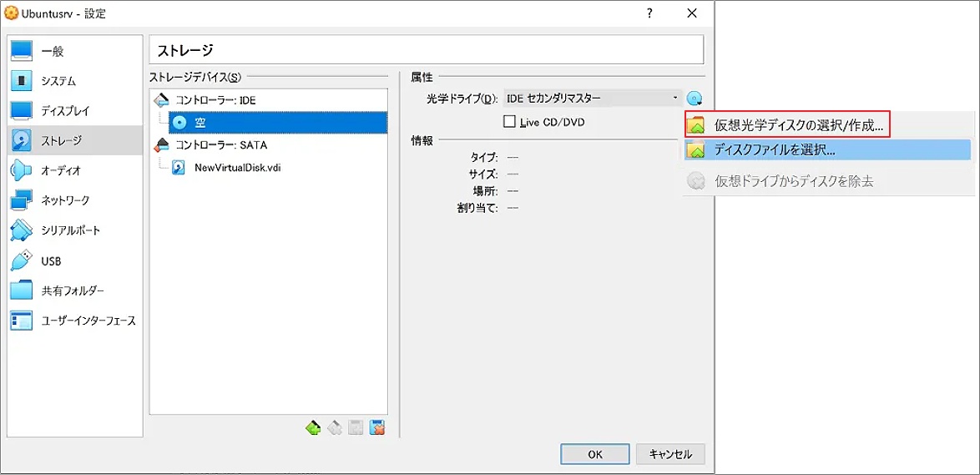Select コントローラー: IDE in storage tree
The width and height of the screenshot is (980, 475).
click(215, 100)
